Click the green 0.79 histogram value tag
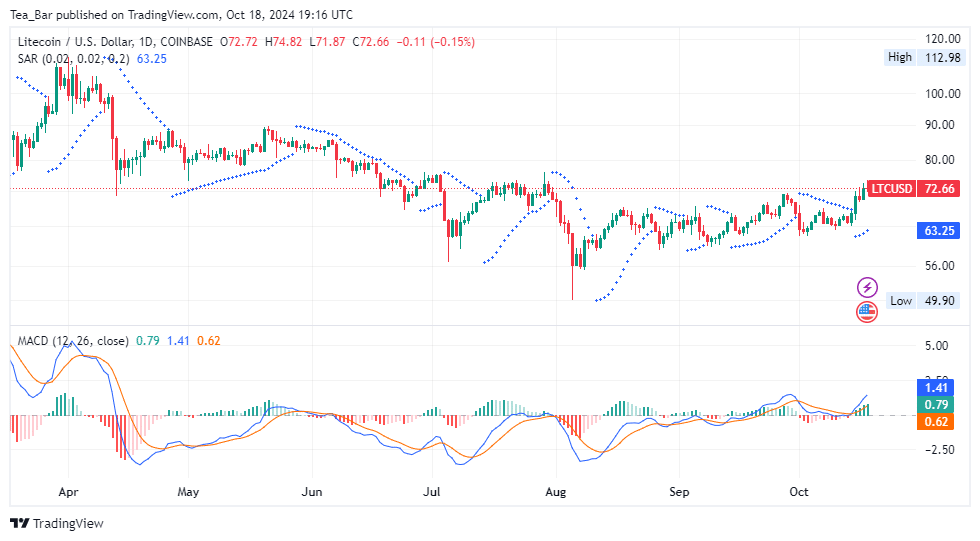980x541 pixels. click(x=938, y=404)
